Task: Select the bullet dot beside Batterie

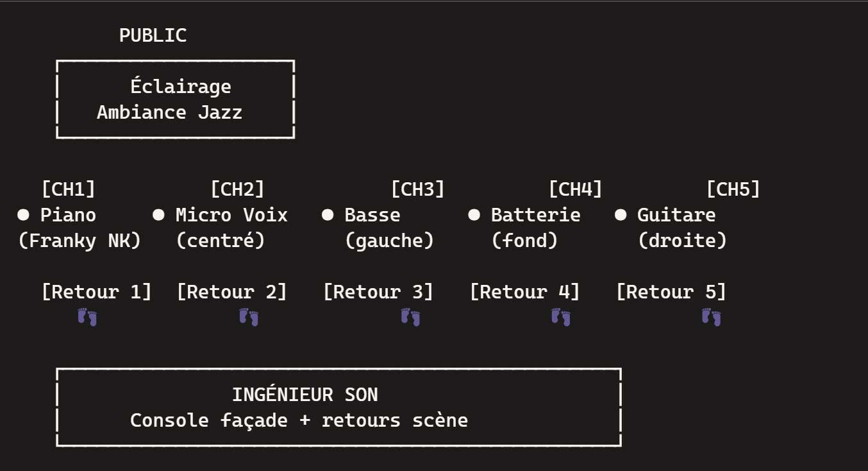Action: [x=474, y=215]
